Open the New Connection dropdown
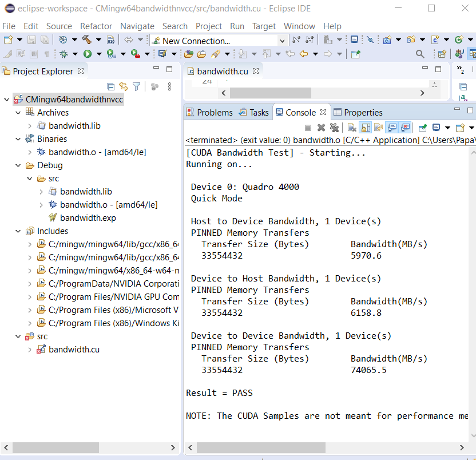This screenshot has height=460, width=476. (x=282, y=41)
